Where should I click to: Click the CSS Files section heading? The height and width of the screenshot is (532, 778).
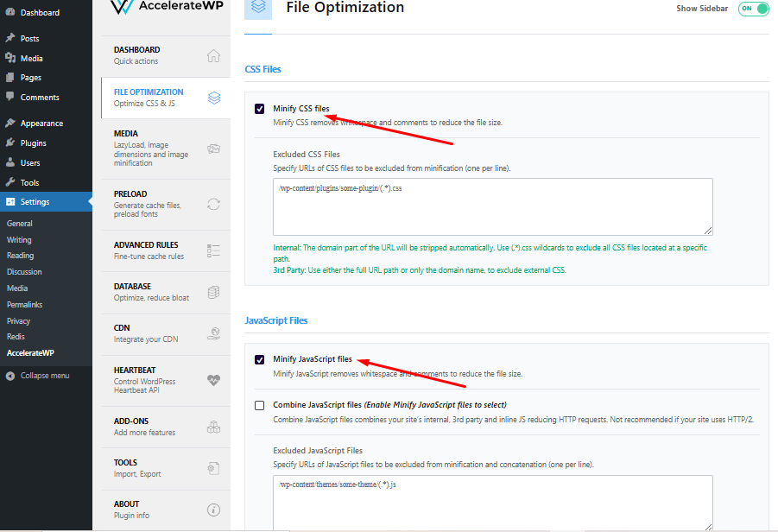tap(263, 69)
